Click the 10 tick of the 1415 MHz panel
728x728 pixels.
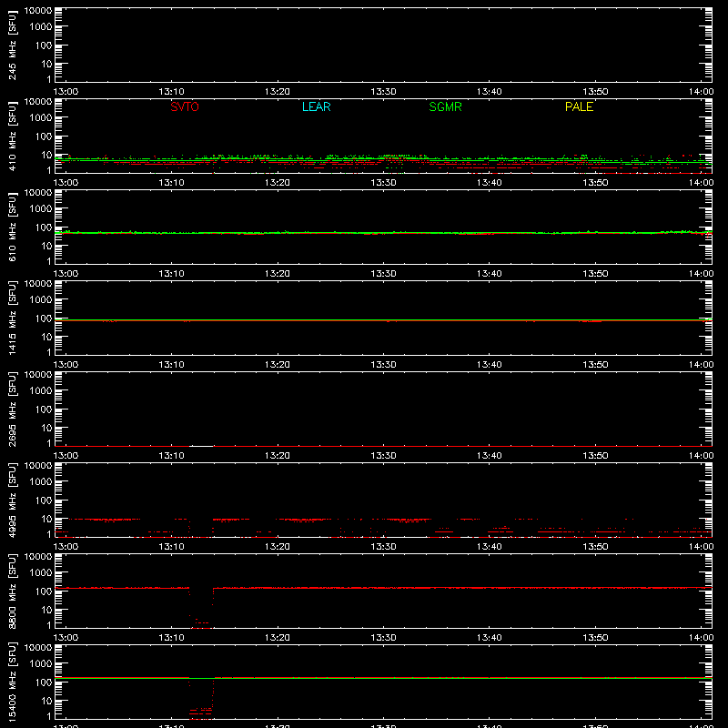click(x=46, y=337)
